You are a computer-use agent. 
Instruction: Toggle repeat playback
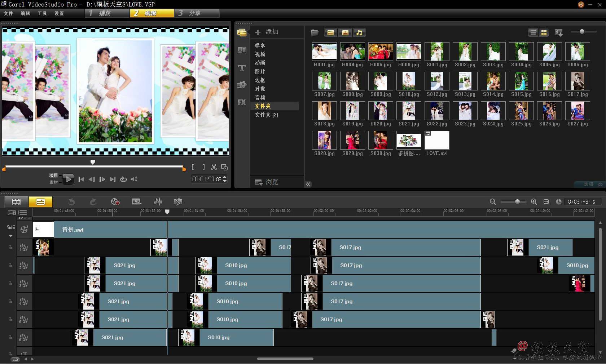[123, 179]
